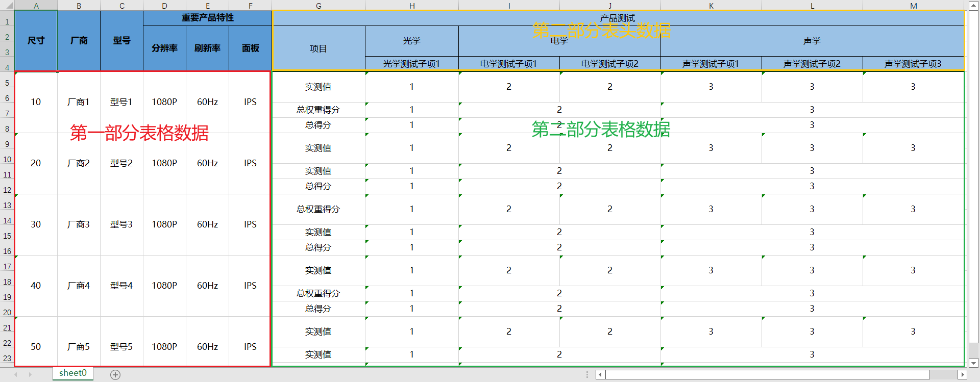
Task: Click the 分辨率 header cell
Action: (164, 48)
